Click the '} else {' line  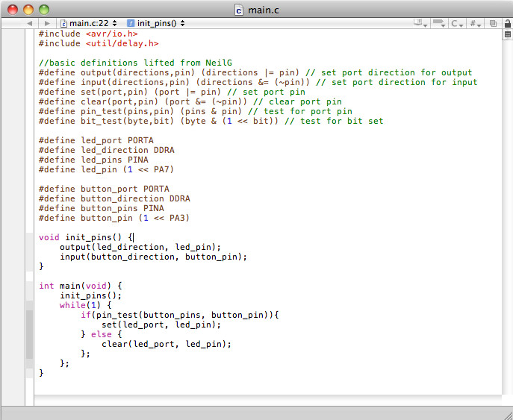click(101, 334)
